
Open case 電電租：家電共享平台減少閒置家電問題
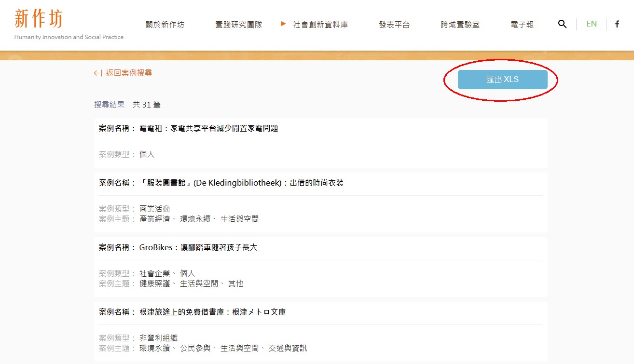[x=208, y=128]
